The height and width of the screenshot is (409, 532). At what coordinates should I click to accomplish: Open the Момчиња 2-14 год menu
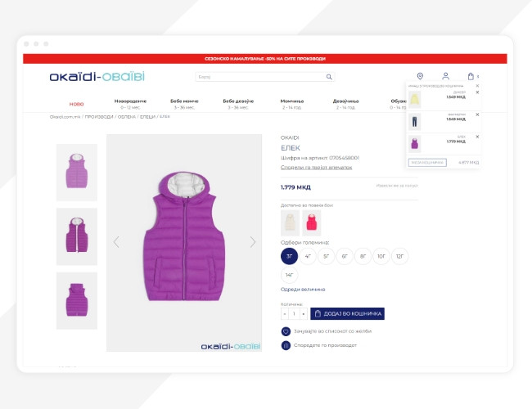[x=292, y=104]
